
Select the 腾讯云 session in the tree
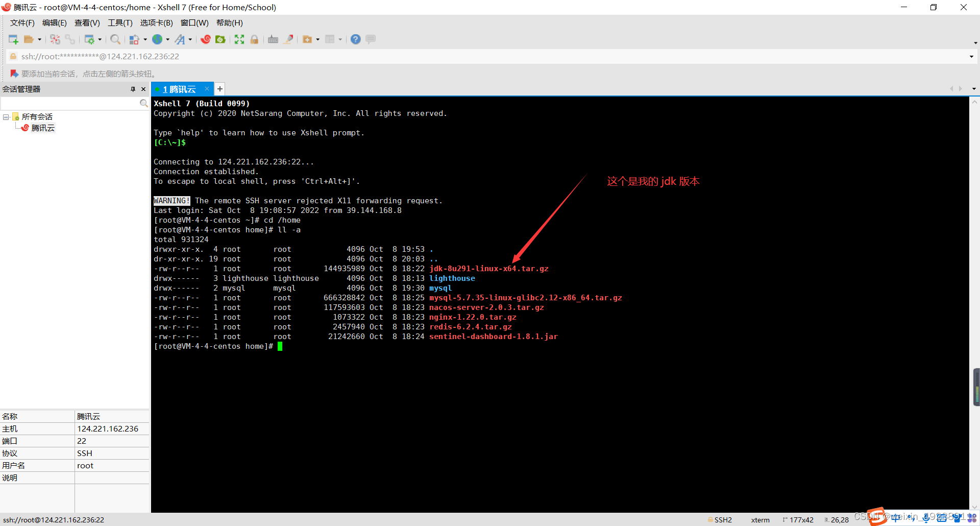pos(43,128)
